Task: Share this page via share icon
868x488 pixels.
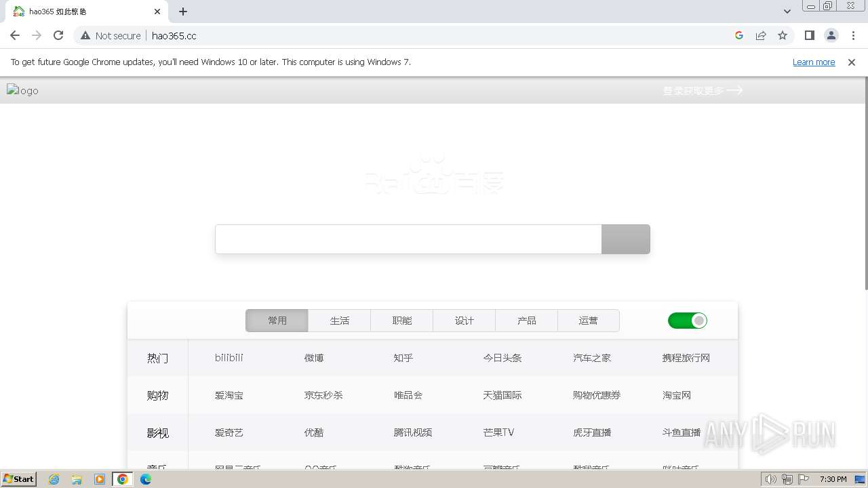Action: click(761, 35)
